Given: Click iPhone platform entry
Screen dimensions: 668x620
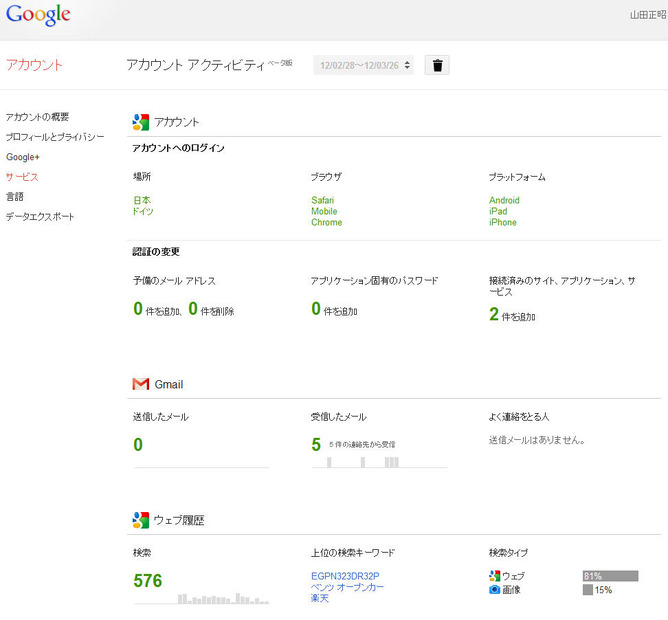Looking at the screenshot, I should (x=503, y=222).
